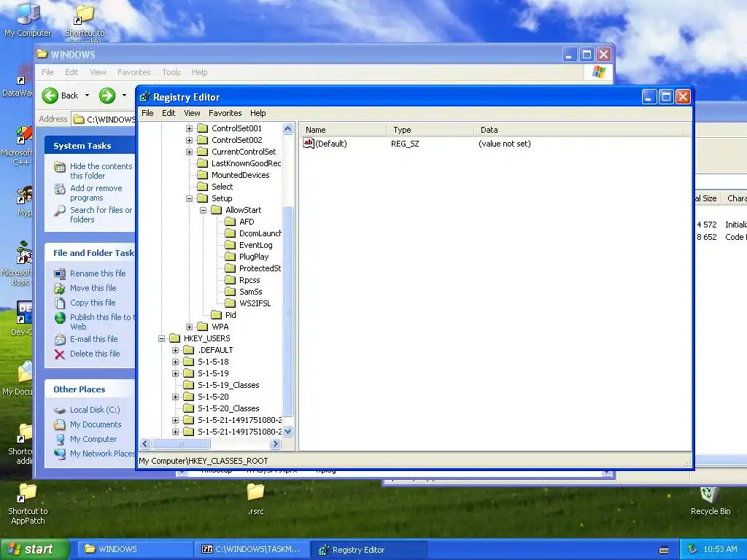Expand the .DEFAULT key
The width and height of the screenshot is (747, 560).
pos(175,350)
